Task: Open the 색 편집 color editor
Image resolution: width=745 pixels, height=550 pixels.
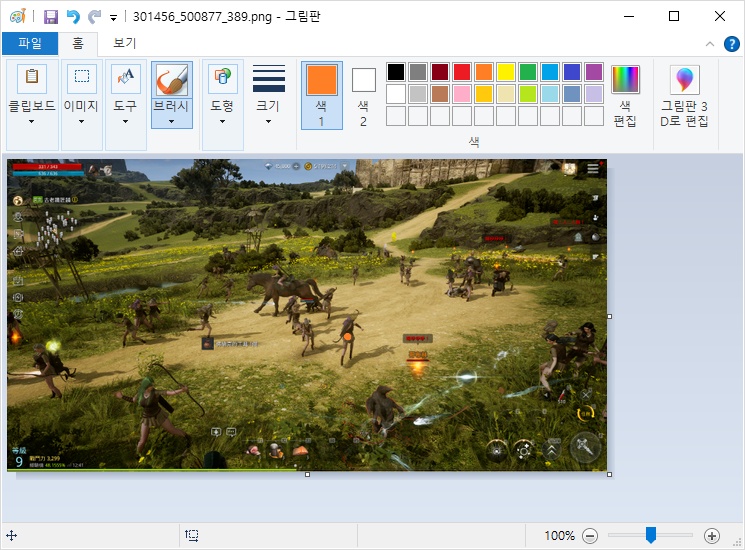Action: tap(625, 96)
